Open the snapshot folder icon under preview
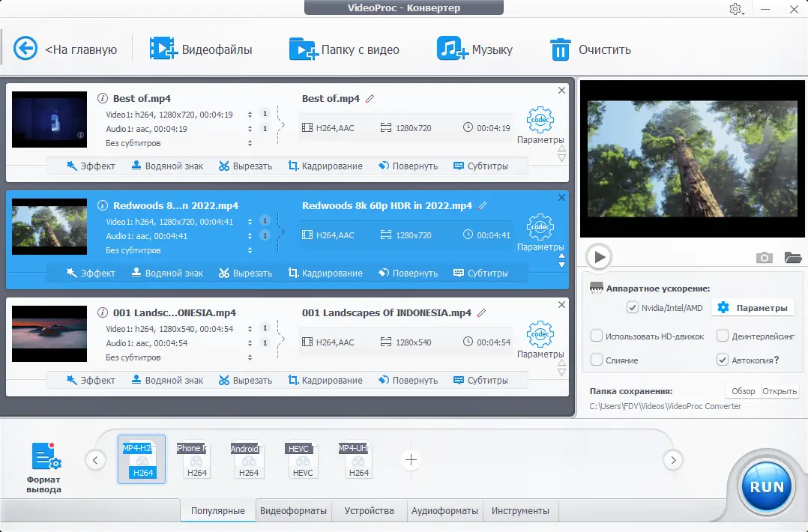The width and height of the screenshot is (808, 532). click(x=793, y=257)
